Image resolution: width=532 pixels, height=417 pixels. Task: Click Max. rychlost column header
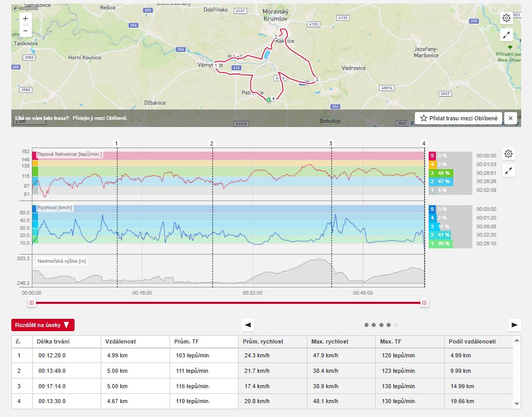tap(341, 342)
